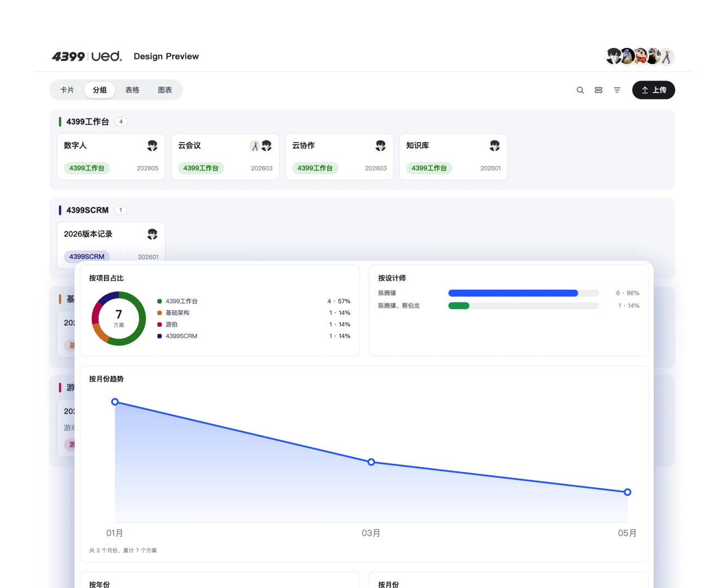
Task: Click the 03月 data point on trend line
Action: coord(371,462)
